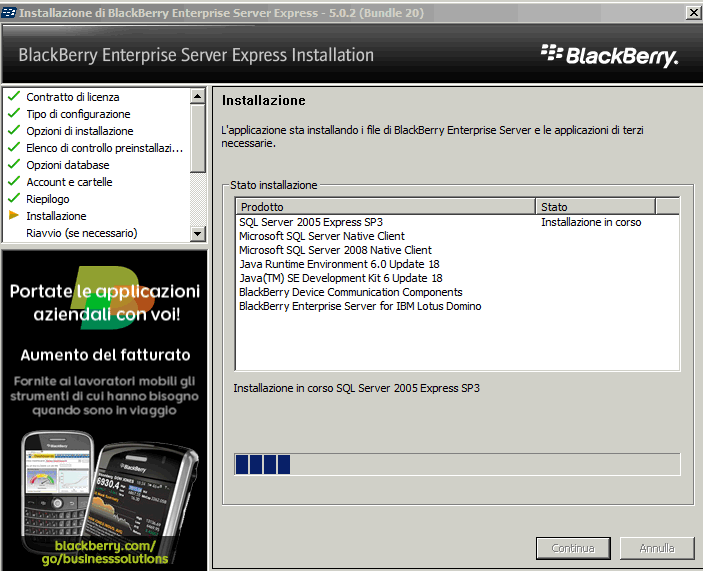Viewport: 703px width, 571px height.
Task: Click the status line below the product list
Action: [356, 388]
